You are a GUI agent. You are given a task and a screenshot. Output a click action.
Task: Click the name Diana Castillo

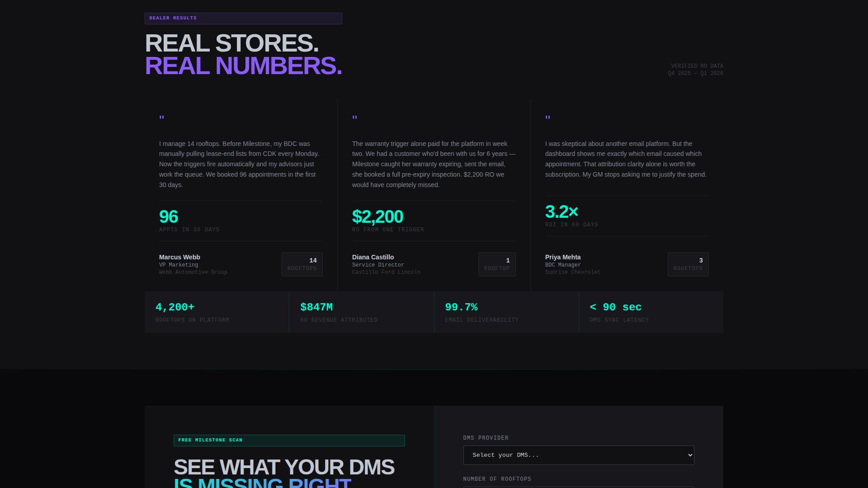tap(373, 257)
